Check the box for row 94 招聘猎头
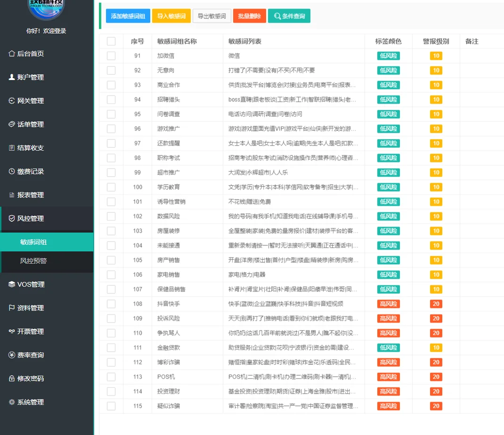 (x=111, y=99)
